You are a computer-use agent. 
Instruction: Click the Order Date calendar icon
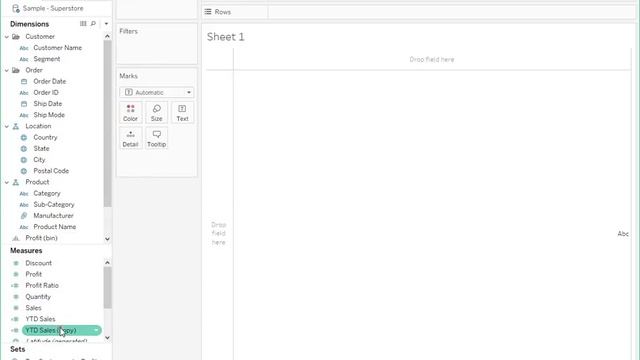(24, 81)
